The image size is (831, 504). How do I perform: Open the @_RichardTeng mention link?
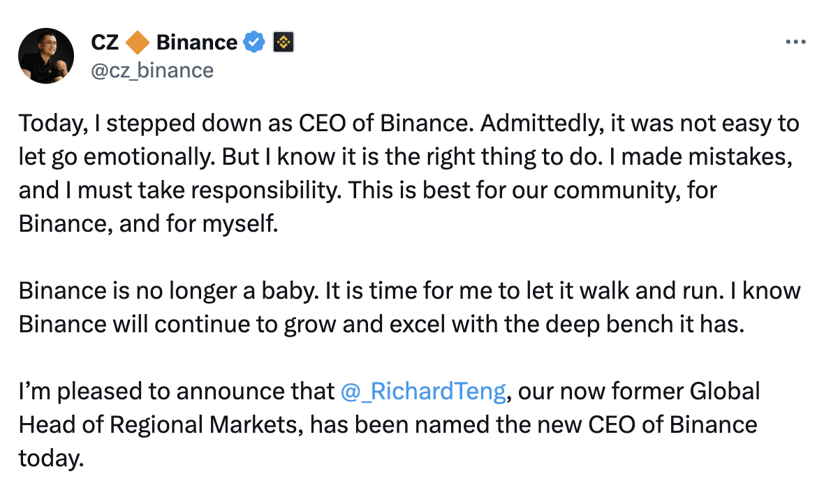pos(423,392)
